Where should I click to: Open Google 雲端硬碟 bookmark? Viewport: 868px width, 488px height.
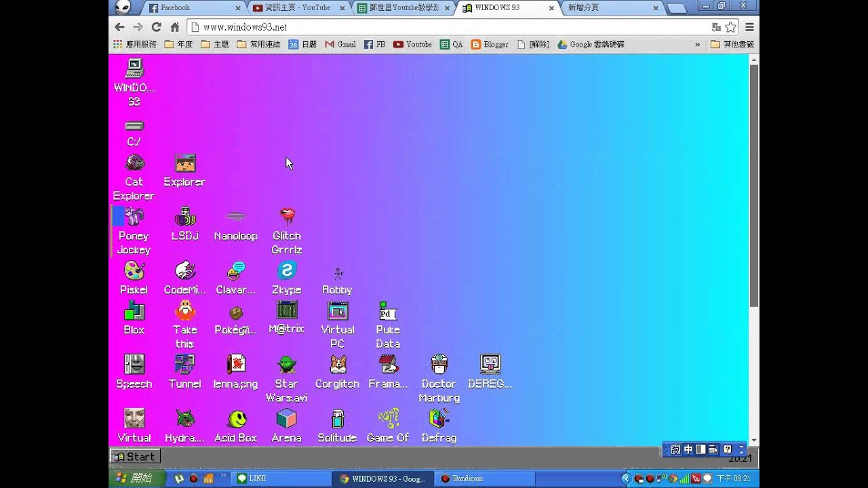click(x=591, y=44)
